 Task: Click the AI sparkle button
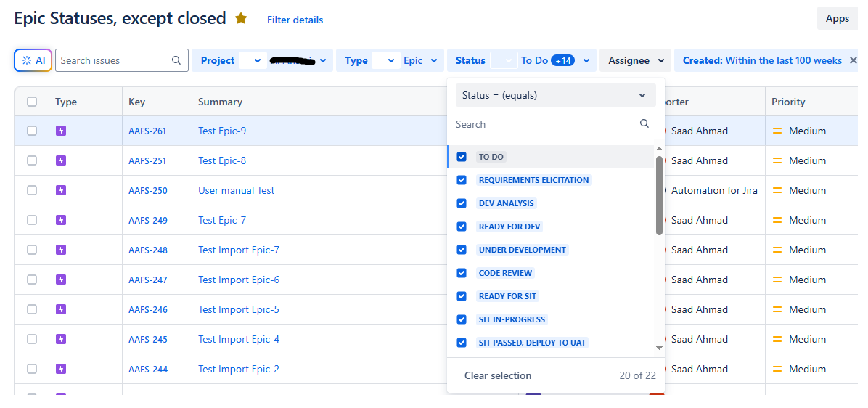[x=33, y=60]
